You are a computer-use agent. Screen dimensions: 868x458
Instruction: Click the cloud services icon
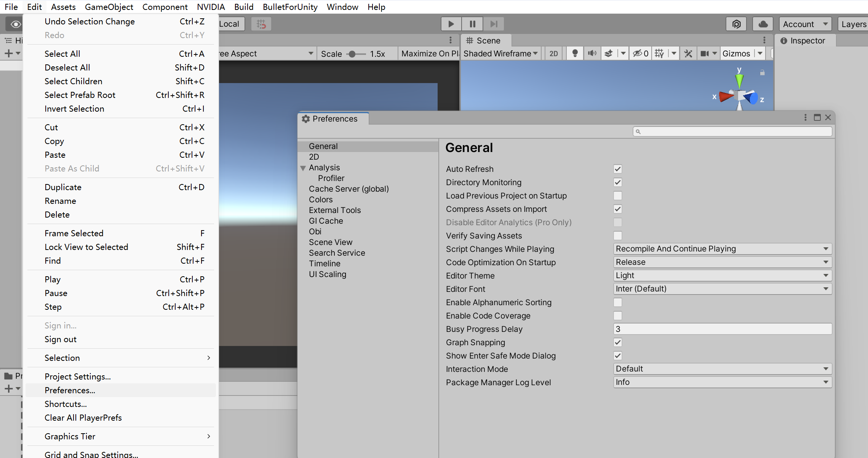[x=762, y=24]
